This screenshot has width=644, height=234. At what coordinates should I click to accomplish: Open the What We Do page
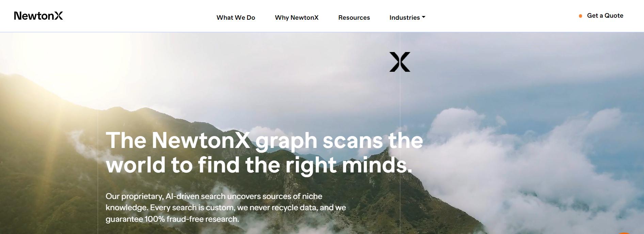pyautogui.click(x=236, y=17)
